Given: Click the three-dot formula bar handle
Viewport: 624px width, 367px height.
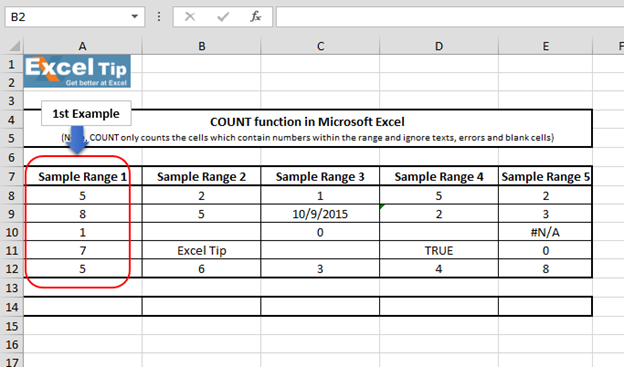Looking at the screenshot, I should click(x=159, y=17).
